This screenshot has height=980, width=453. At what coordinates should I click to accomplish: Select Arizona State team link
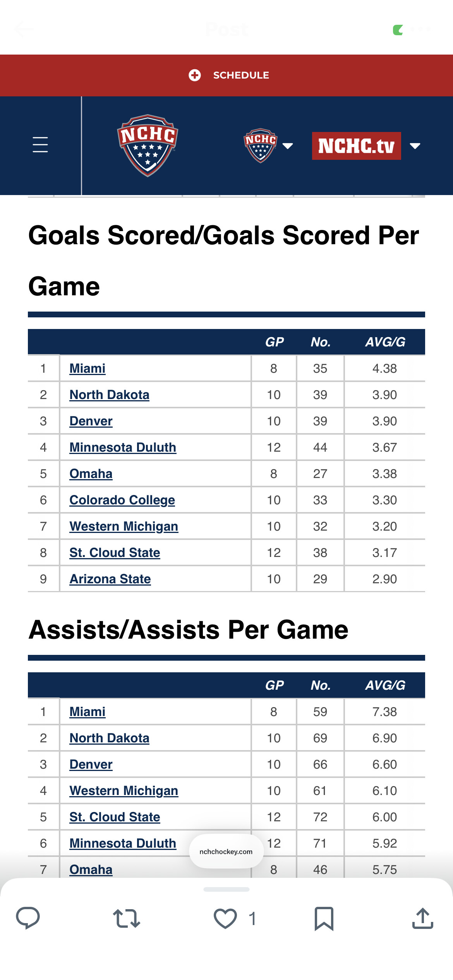click(110, 579)
